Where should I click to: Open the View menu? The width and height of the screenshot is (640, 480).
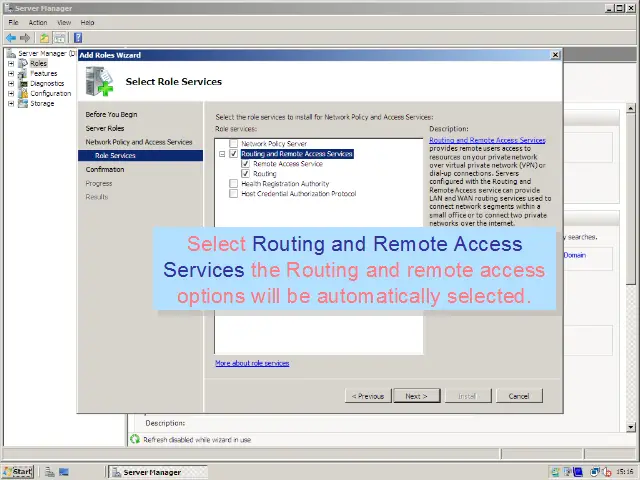point(64,22)
